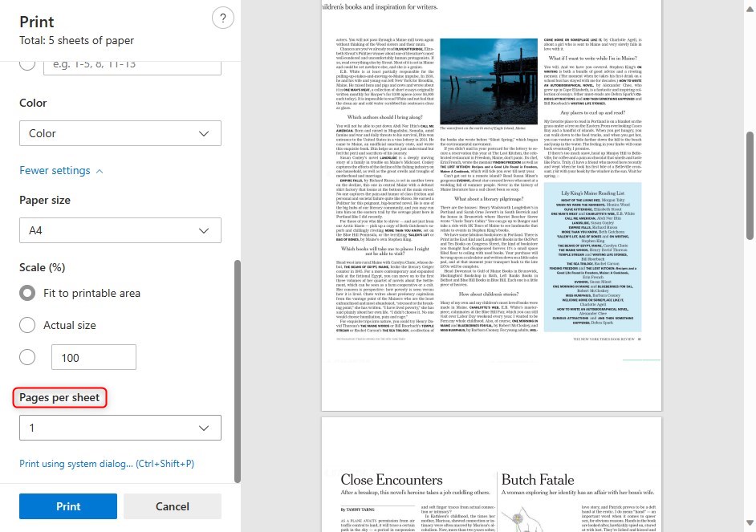The image size is (756, 532).
Task: Open the Paper size selector showing A4
Action: pos(120,229)
